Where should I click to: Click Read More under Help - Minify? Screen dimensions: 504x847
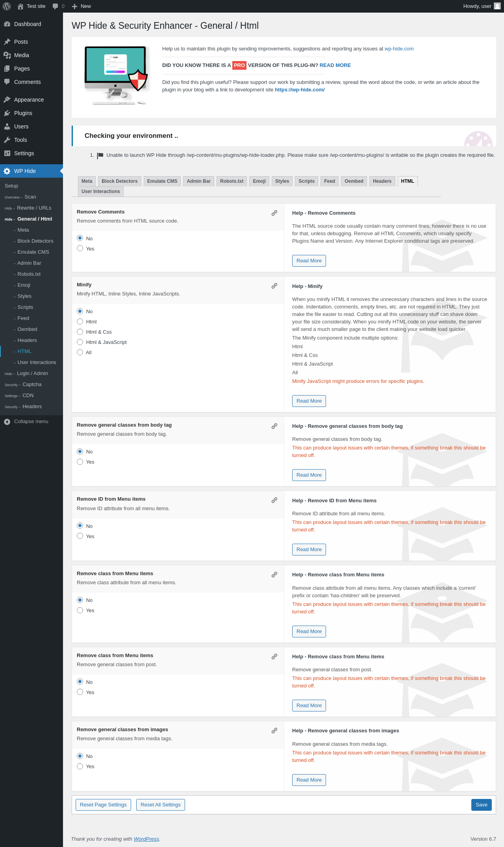pos(309,401)
